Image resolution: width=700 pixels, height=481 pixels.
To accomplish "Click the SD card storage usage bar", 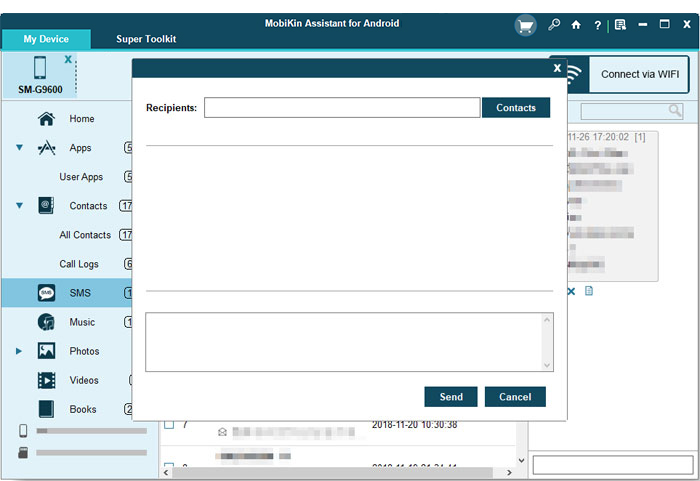I will pos(92,453).
